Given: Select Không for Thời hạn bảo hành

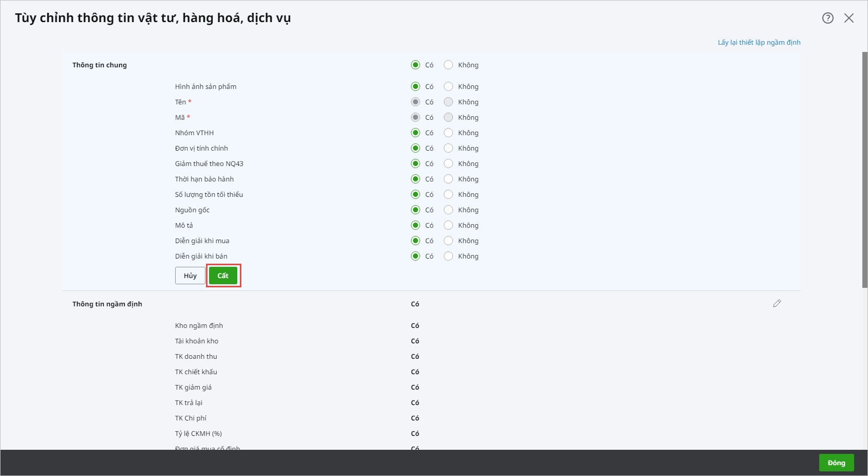Looking at the screenshot, I should click(x=448, y=179).
